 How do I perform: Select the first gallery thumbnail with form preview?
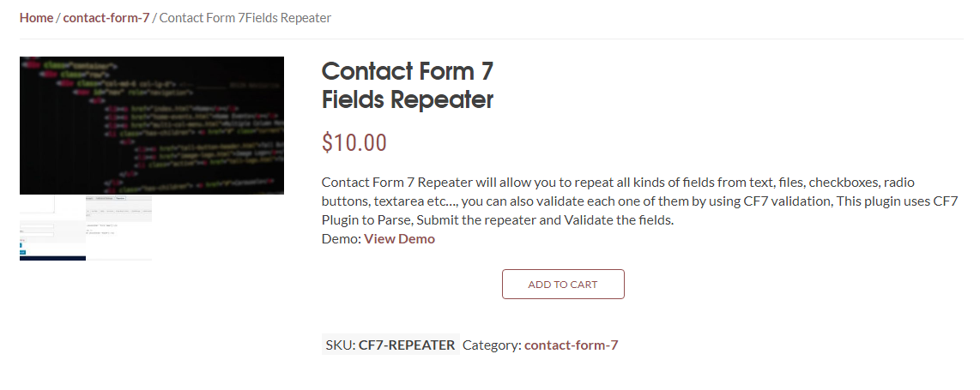pyautogui.click(x=52, y=228)
